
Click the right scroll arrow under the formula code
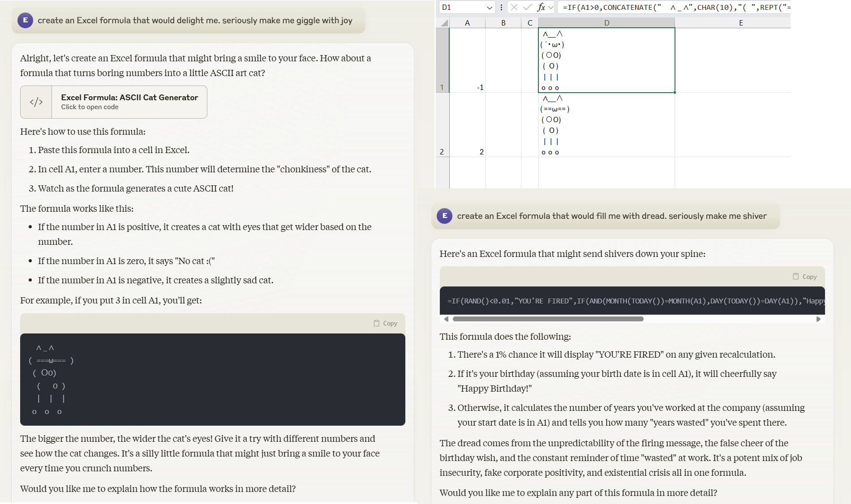click(x=818, y=319)
